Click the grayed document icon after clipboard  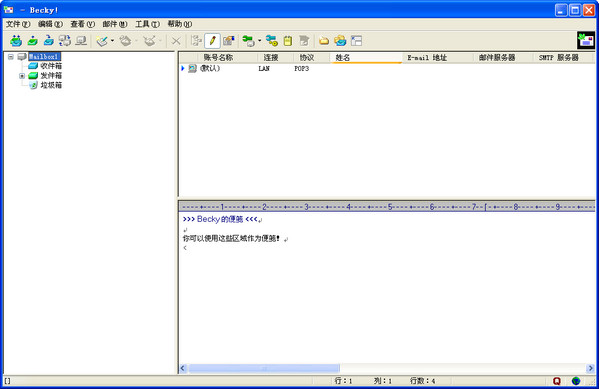tap(304, 41)
